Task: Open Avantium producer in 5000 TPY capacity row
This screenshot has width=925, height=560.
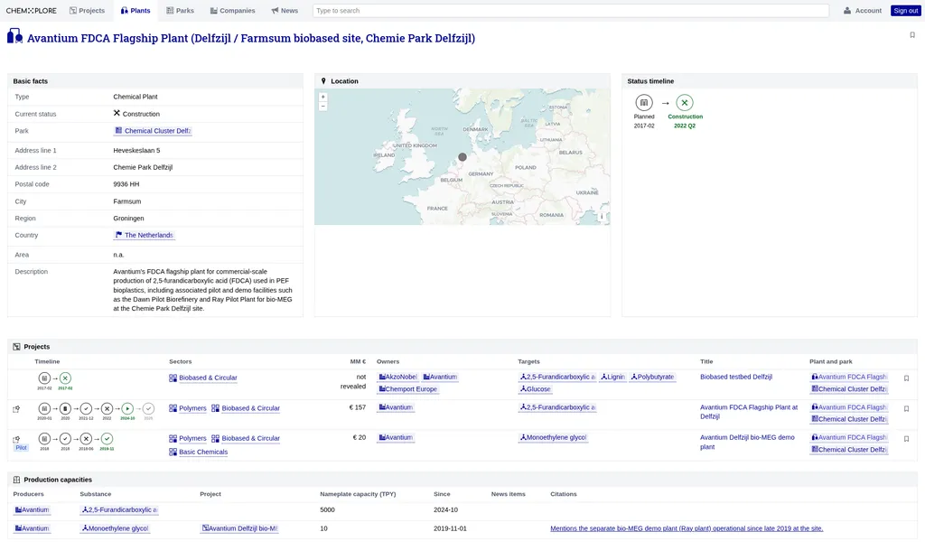Action: tap(32, 509)
